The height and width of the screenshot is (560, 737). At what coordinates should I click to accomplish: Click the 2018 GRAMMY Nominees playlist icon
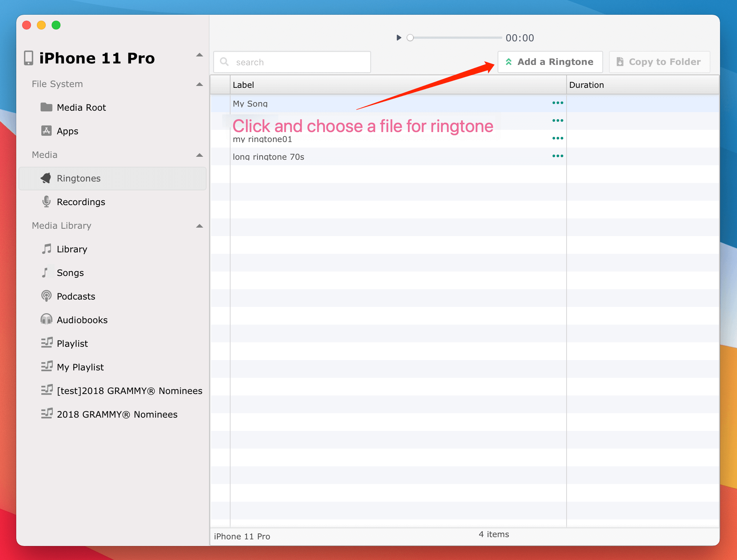pos(47,414)
